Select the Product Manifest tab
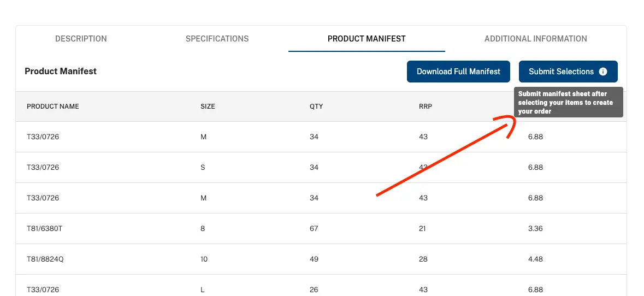This screenshot has width=644, height=296. pyautogui.click(x=367, y=39)
